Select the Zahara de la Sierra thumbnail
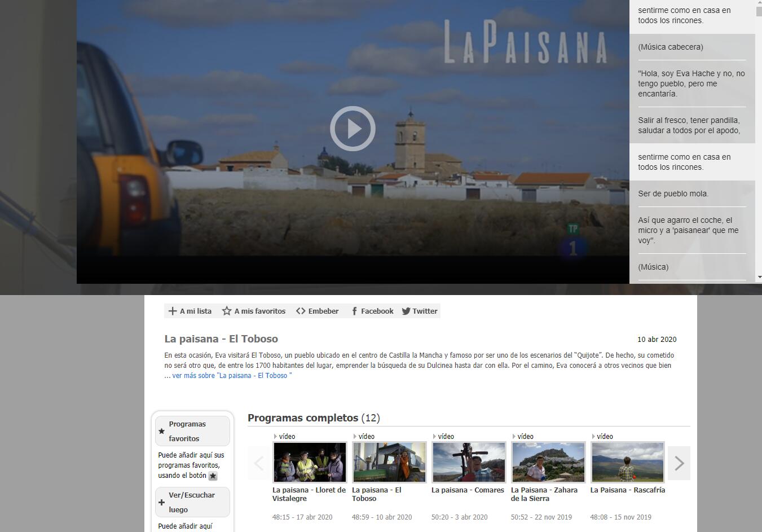Screen dimensions: 762x532 [548, 462]
